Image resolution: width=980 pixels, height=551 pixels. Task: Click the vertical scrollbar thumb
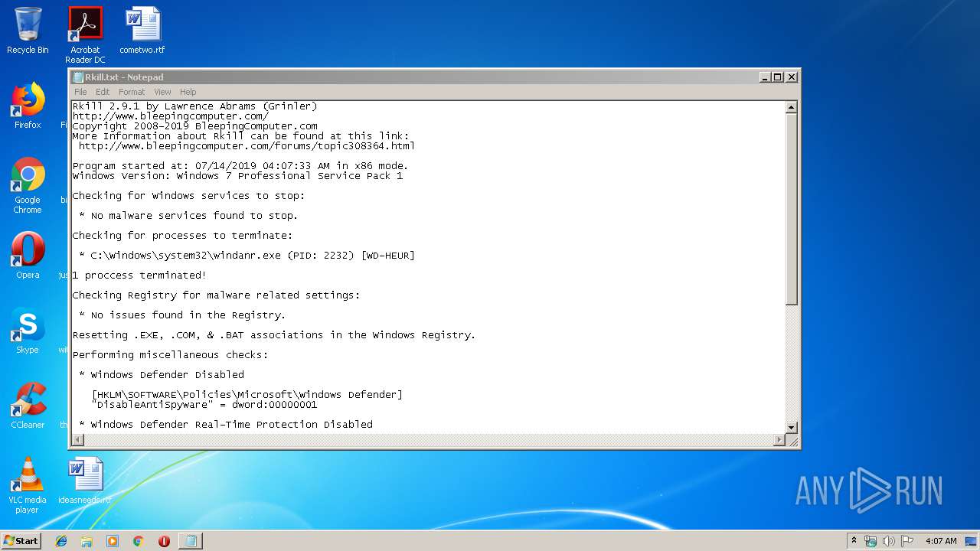coord(792,208)
